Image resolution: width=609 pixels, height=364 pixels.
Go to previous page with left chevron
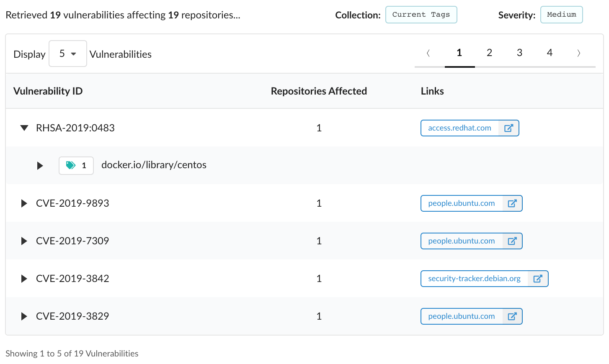(x=428, y=53)
